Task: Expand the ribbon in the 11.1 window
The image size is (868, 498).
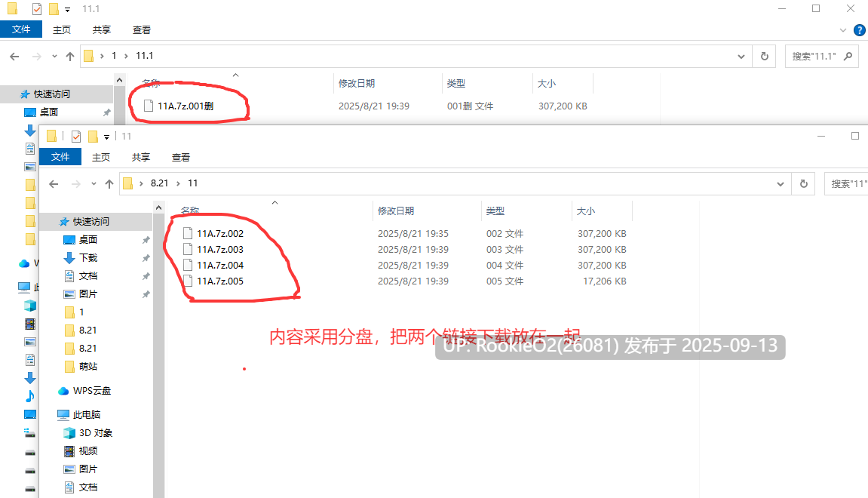Action: coord(843,30)
